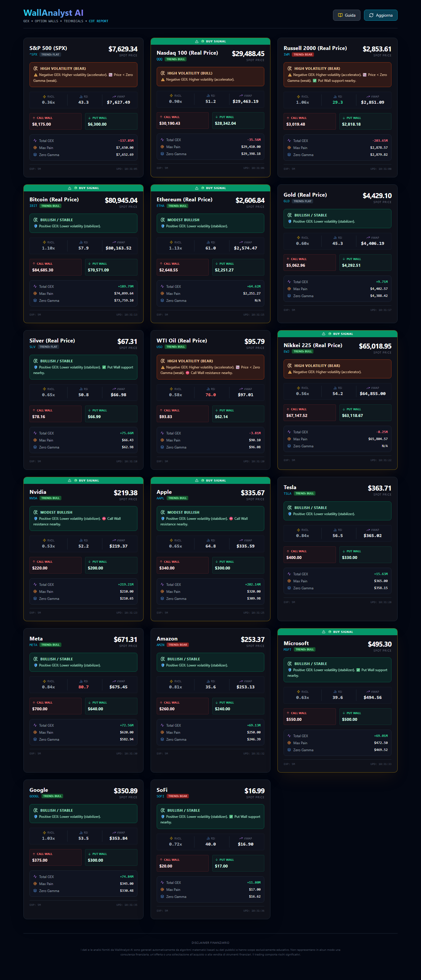
Task: Click the green checkmark icon in Silver card
Action: pos(104,368)
